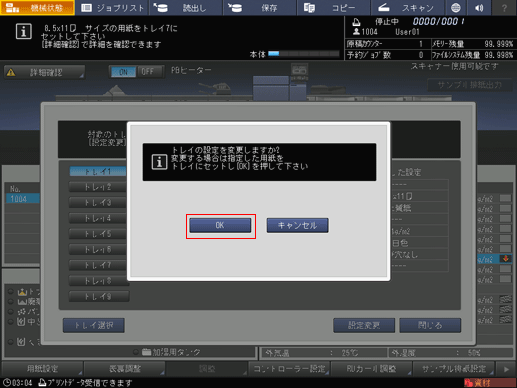
Task: Select job row 1004 in list
Action: [23, 199]
